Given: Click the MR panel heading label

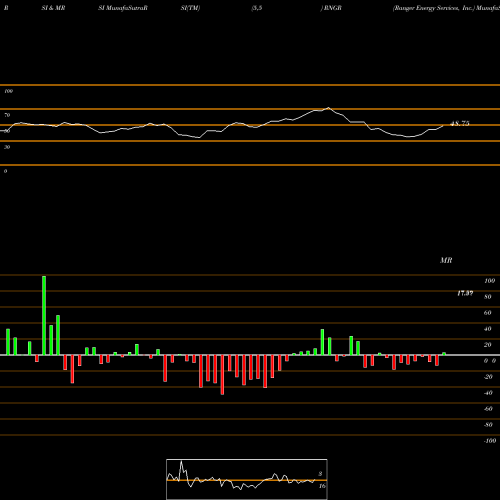Looking at the screenshot, I should tap(446, 260).
